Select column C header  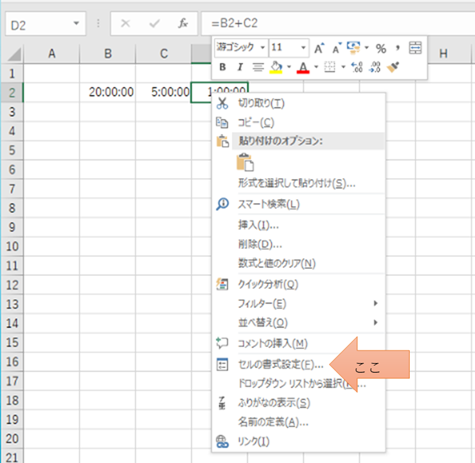[164, 54]
